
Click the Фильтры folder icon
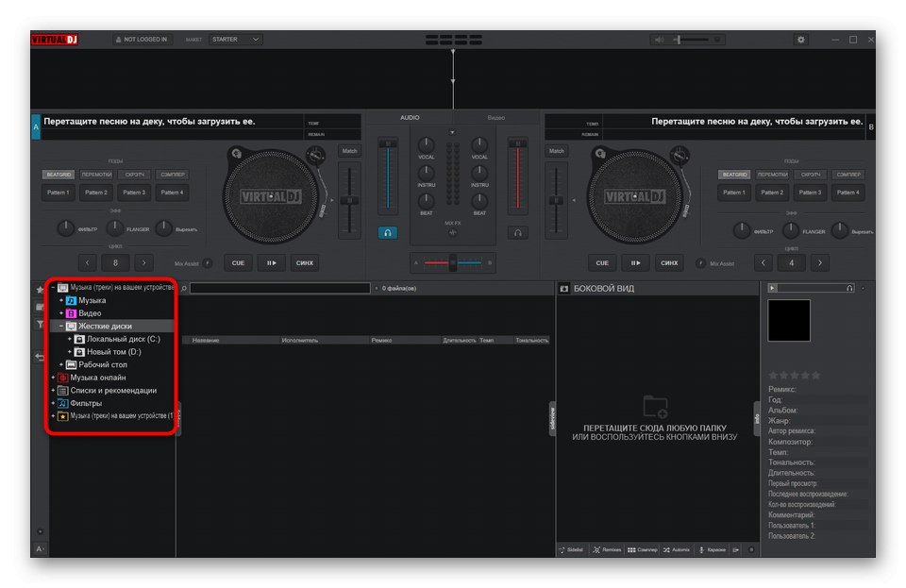pyautogui.click(x=63, y=403)
